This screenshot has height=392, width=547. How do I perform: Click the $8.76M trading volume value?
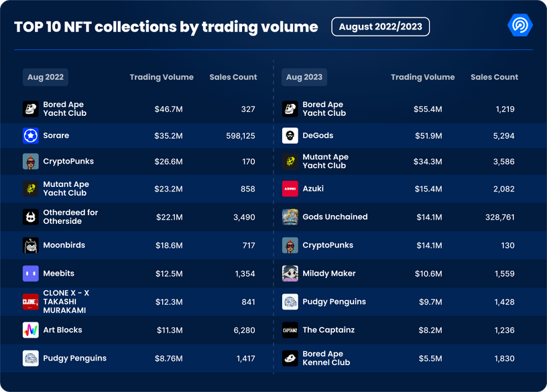point(169,358)
